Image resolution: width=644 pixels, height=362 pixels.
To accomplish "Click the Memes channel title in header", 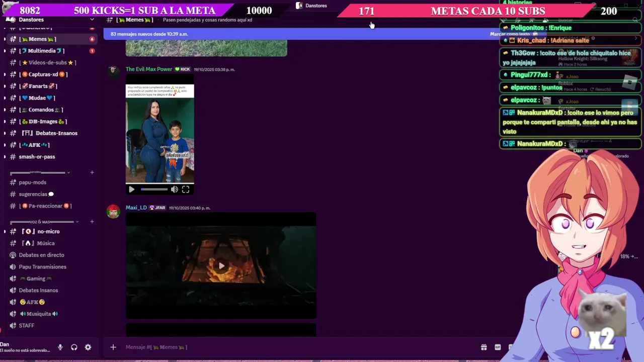I will [134, 20].
